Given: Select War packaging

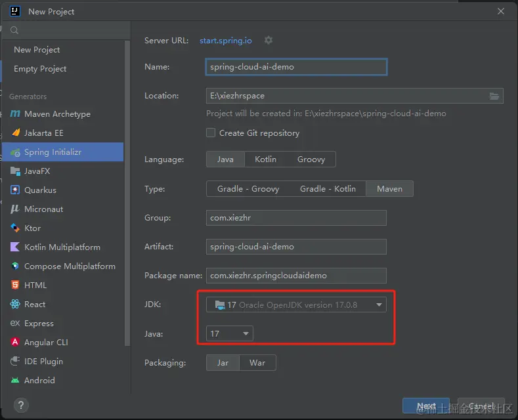Looking at the screenshot, I should [257, 363].
